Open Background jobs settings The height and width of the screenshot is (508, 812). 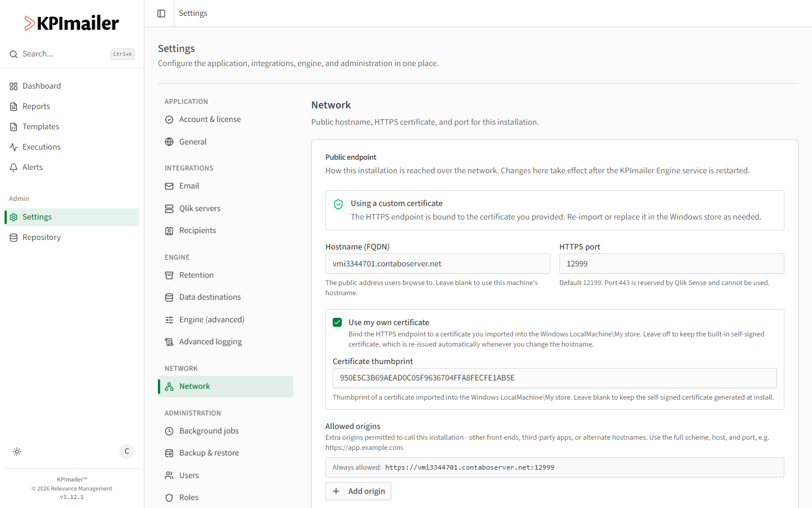point(226,431)
